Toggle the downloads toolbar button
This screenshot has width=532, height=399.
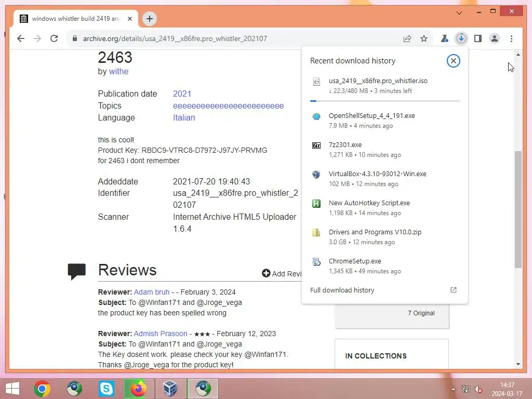pyautogui.click(x=461, y=38)
